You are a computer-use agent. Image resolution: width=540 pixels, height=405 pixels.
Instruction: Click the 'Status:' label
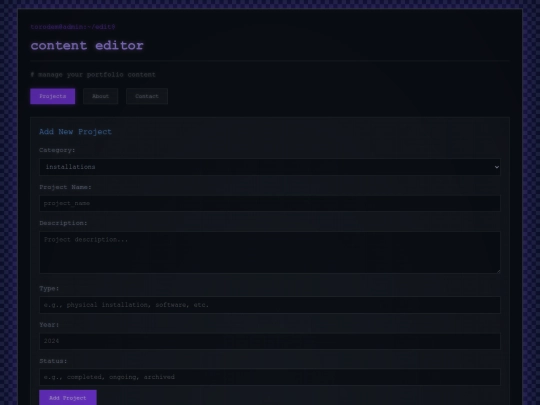53,361
